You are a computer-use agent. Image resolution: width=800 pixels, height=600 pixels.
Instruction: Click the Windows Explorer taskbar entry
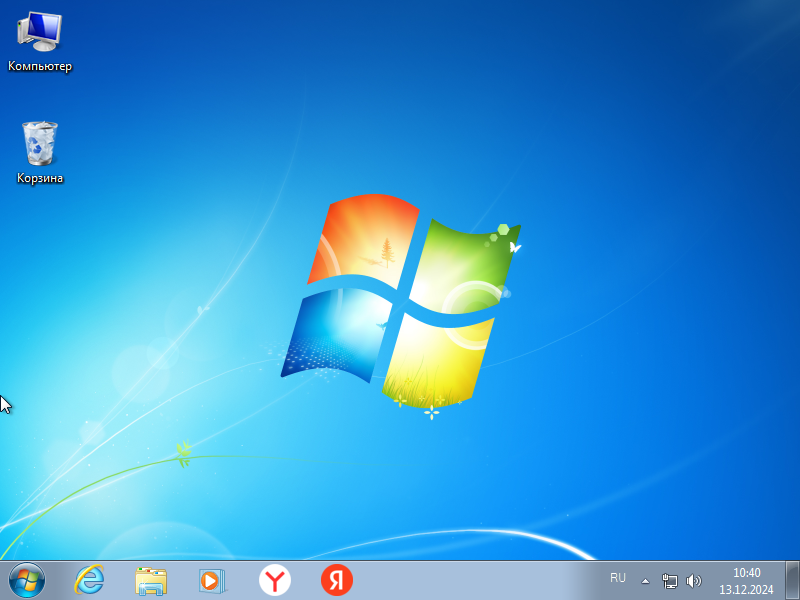[x=150, y=580]
